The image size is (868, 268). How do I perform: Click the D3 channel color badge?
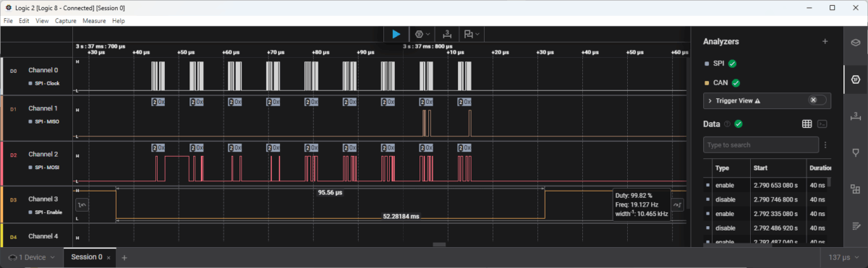point(13,199)
